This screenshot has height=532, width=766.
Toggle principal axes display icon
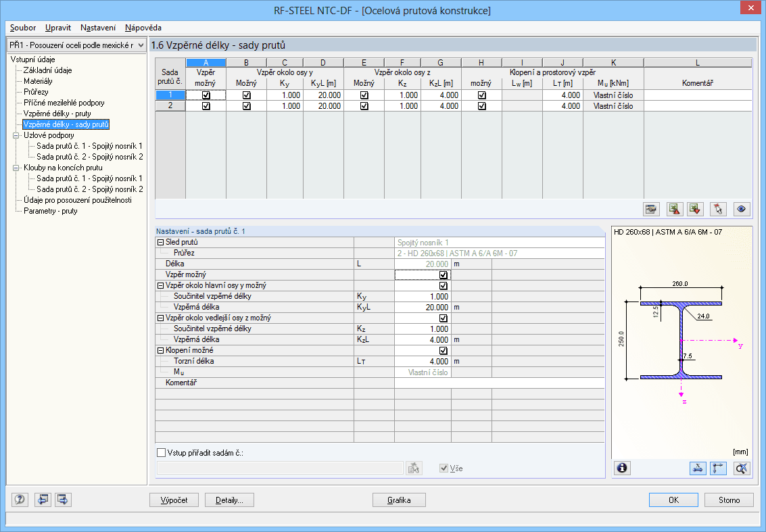point(718,468)
